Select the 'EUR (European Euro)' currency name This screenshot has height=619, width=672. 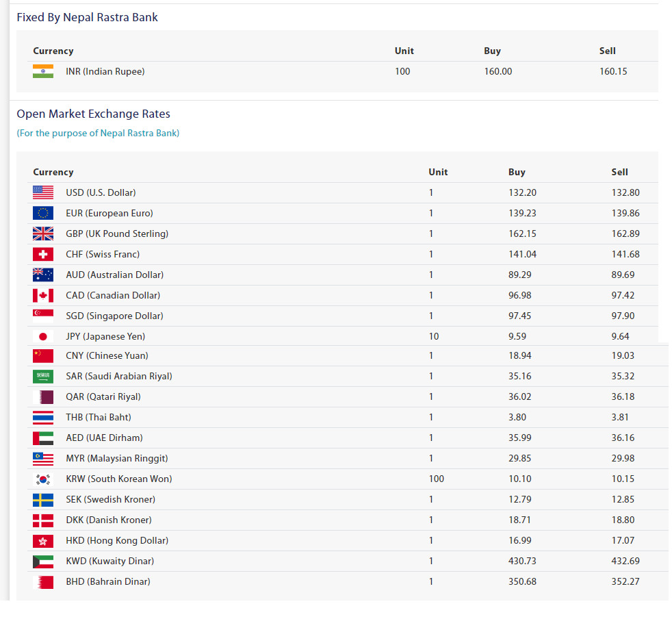pyautogui.click(x=109, y=213)
